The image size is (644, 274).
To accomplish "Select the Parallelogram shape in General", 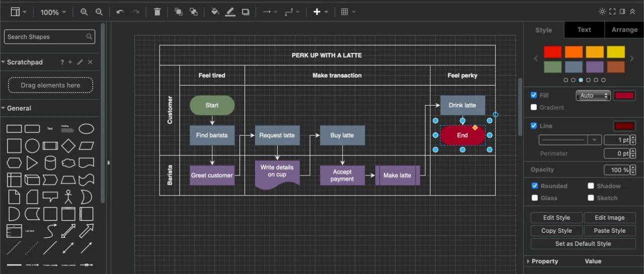I will (x=87, y=146).
